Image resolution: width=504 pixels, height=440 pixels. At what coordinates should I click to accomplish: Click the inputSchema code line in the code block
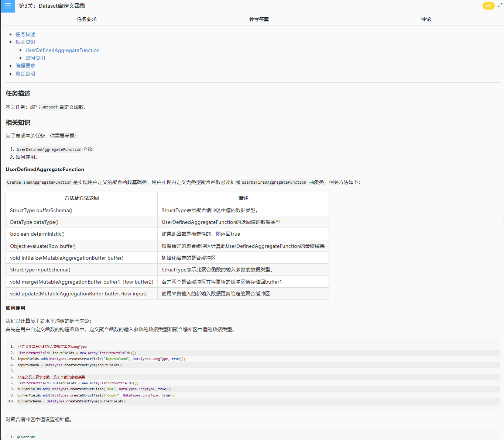pos(70,365)
